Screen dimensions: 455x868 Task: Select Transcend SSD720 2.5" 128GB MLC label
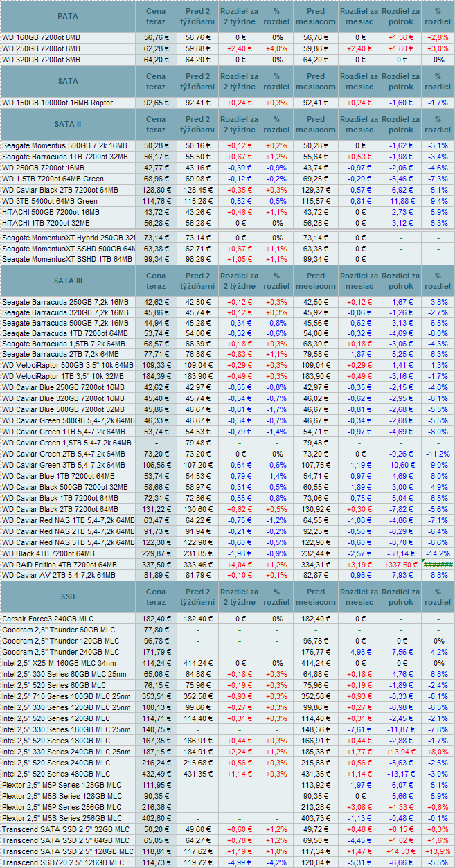(62, 862)
